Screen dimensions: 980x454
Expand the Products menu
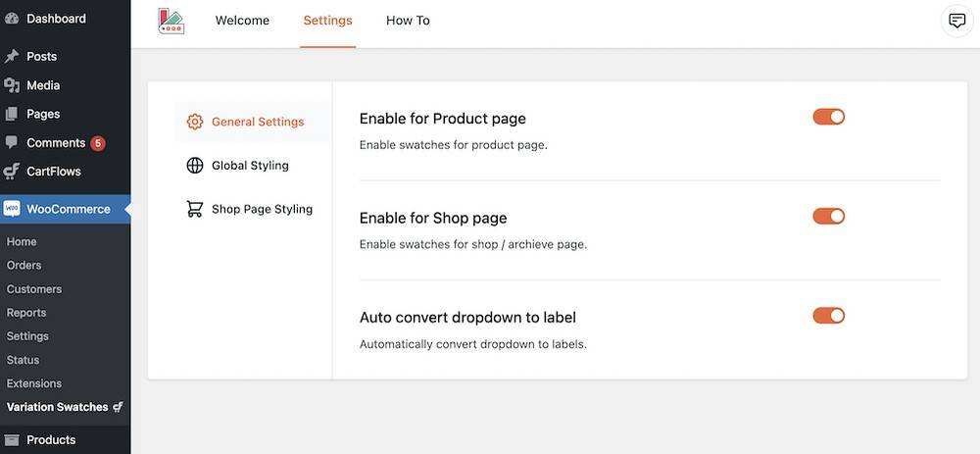51,440
